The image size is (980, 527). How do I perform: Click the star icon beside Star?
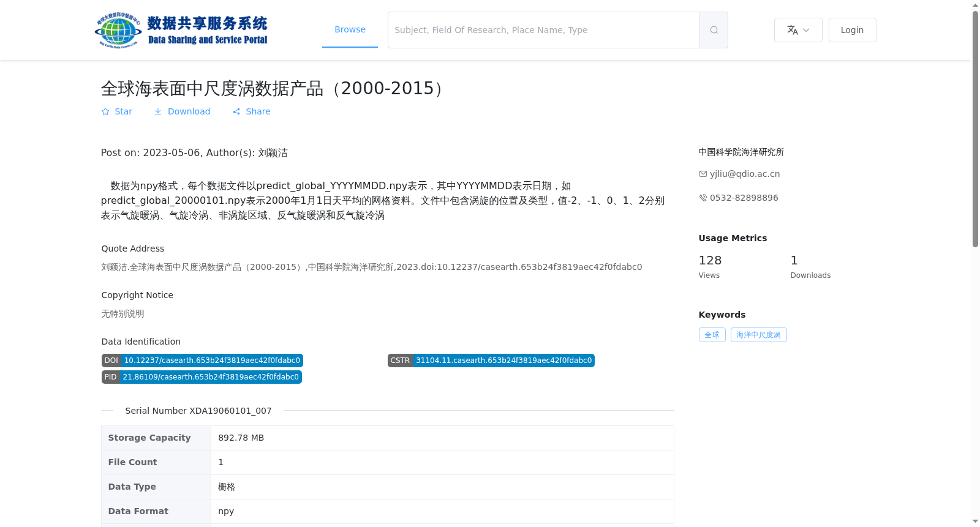(105, 111)
